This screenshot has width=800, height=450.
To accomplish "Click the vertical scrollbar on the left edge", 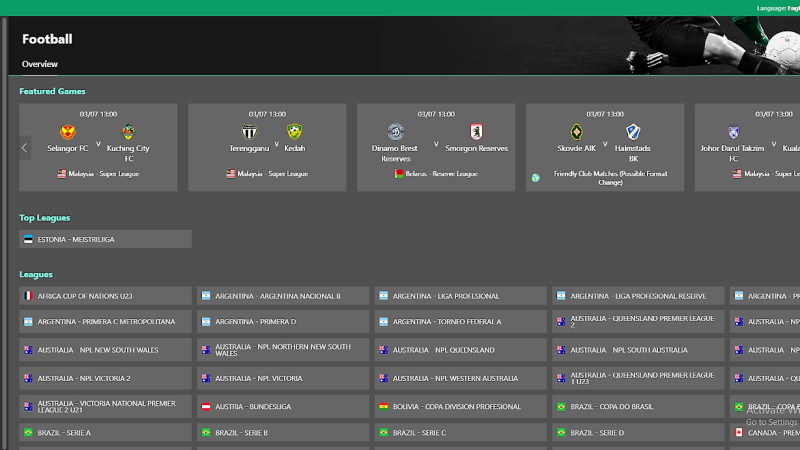I will click(4, 233).
